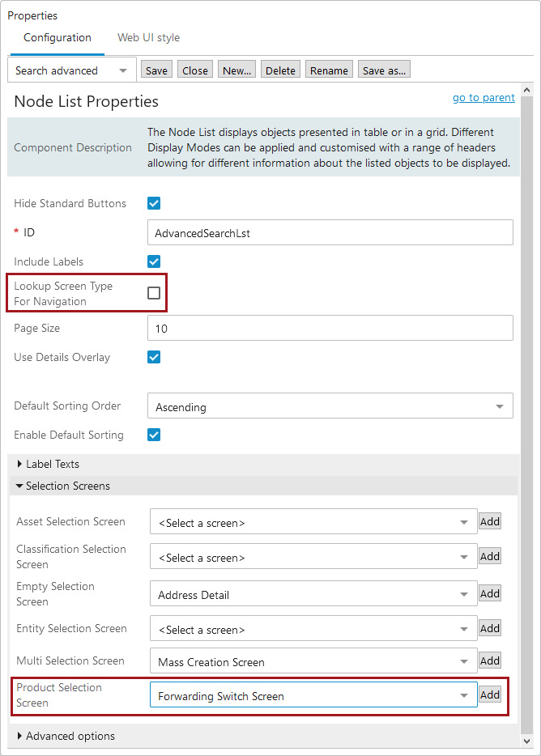Open the Multi Selection Screen dropdown
The image size is (541, 756).
pyautogui.click(x=313, y=661)
